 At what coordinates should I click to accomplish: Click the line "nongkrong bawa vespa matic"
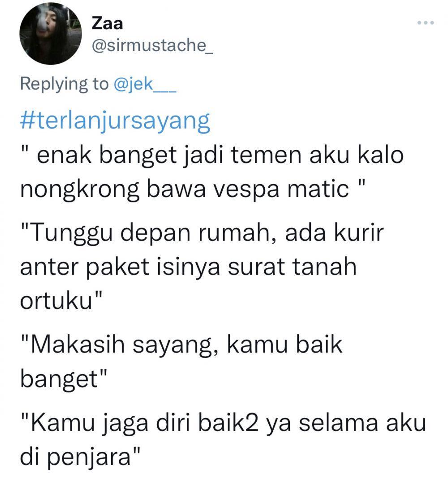192,189
